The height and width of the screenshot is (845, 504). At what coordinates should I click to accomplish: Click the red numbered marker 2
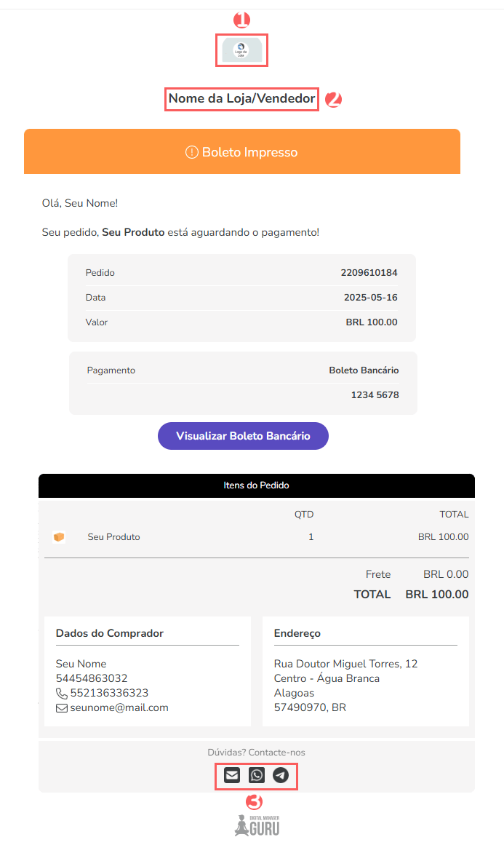coord(333,99)
